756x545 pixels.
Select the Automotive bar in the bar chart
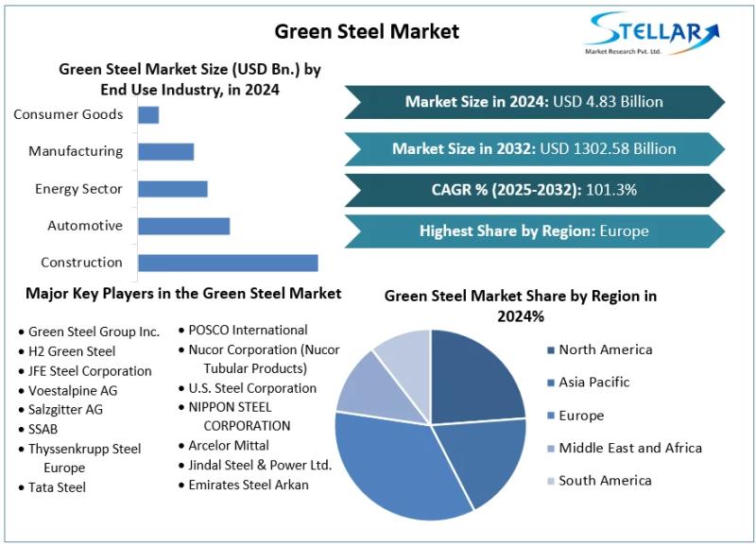point(183,226)
